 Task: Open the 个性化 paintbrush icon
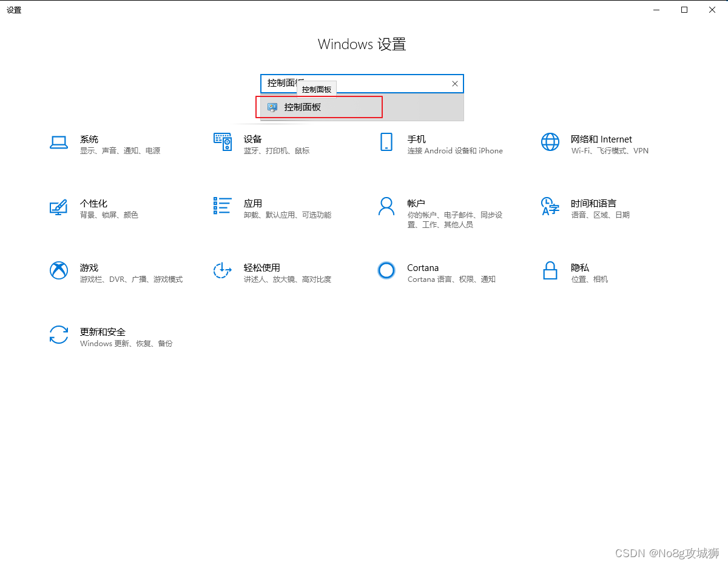[x=58, y=207]
